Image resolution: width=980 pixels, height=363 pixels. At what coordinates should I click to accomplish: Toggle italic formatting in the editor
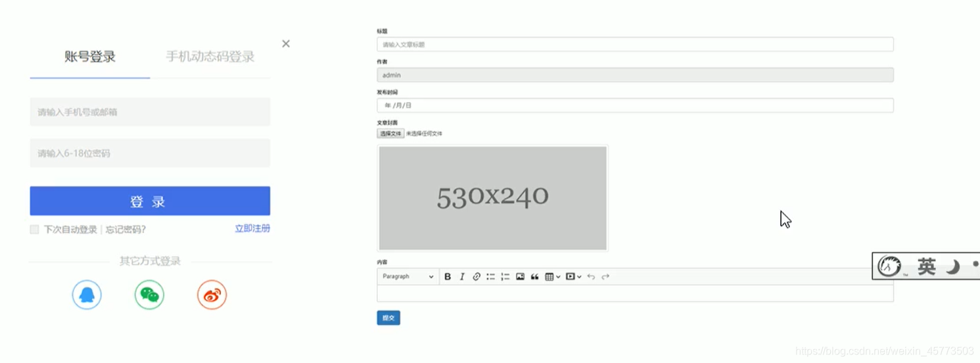click(x=462, y=277)
